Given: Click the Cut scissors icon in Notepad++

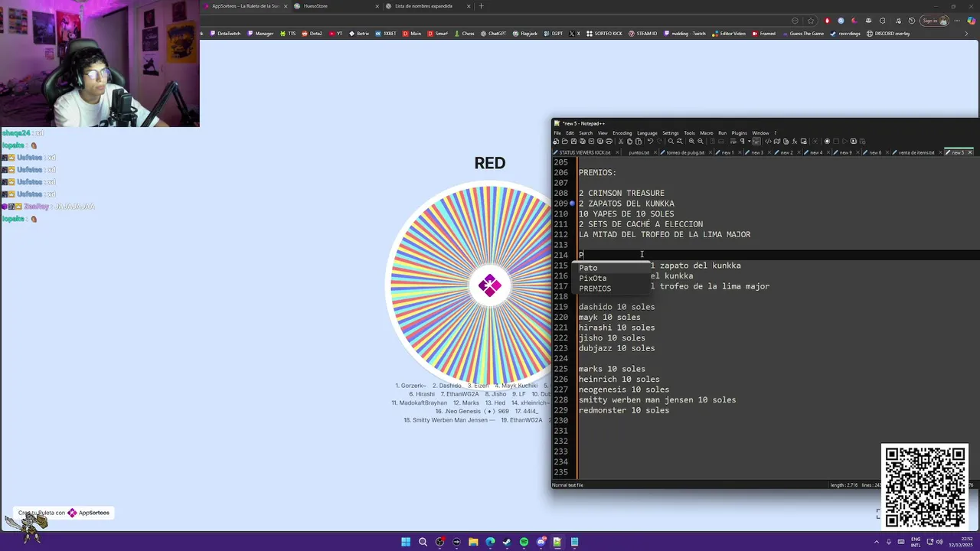Looking at the screenshot, I should 621,141.
